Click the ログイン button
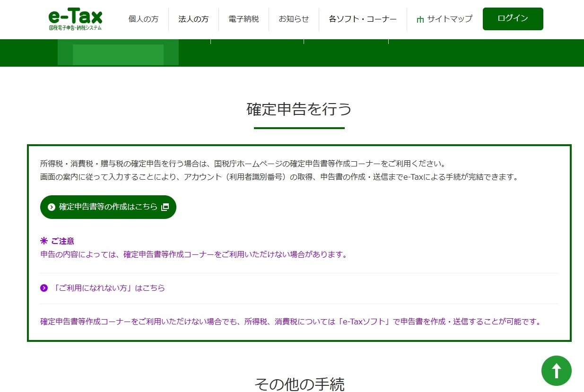This screenshot has width=584, height=392. point(513,19)
